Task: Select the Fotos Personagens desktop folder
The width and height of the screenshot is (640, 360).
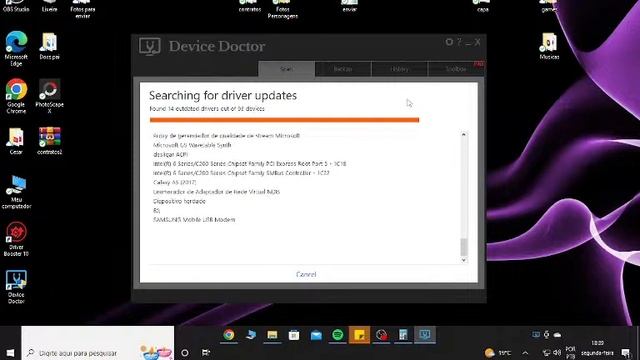Action: point(282,9)
